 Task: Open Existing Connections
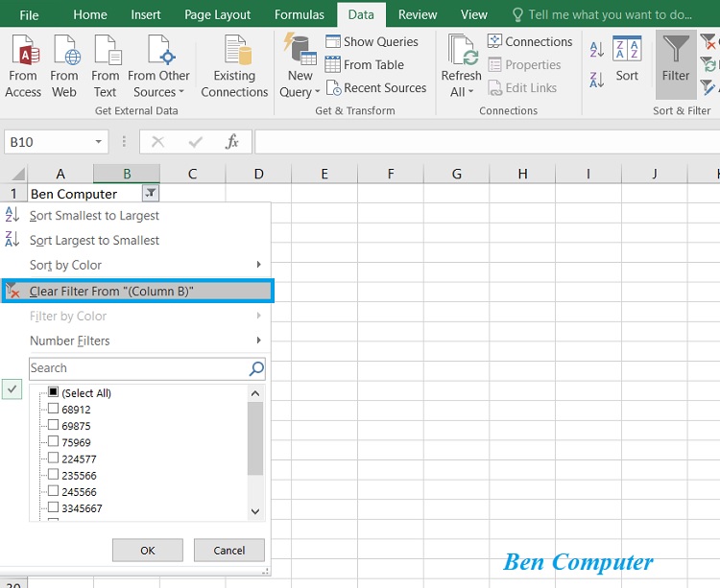pyautogui.click(x=234, y=66)
